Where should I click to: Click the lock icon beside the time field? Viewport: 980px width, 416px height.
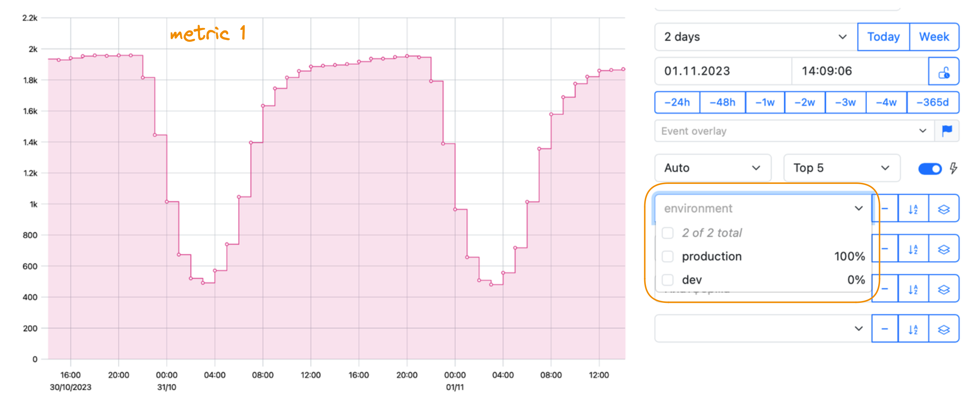(x=944, y=71)
